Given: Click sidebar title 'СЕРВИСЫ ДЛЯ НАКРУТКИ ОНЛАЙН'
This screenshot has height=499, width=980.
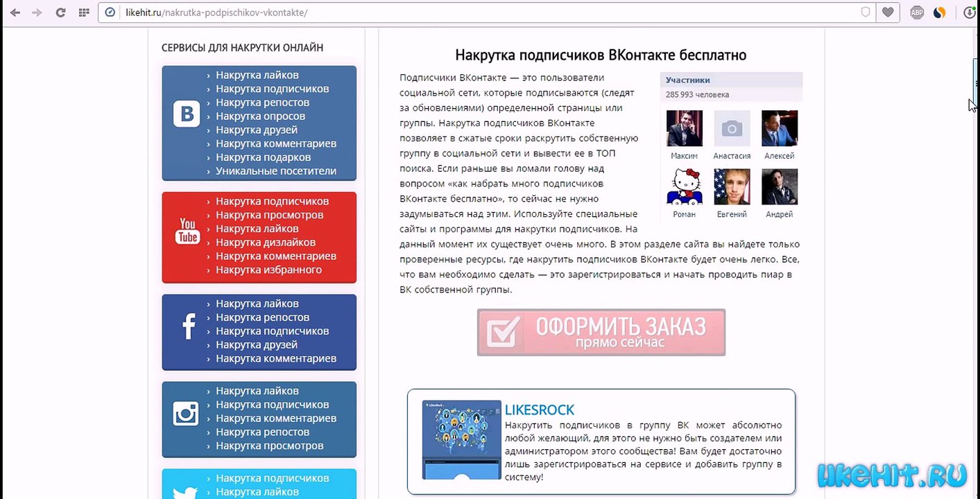Looking at the screenshot, I should coord(242,48).
